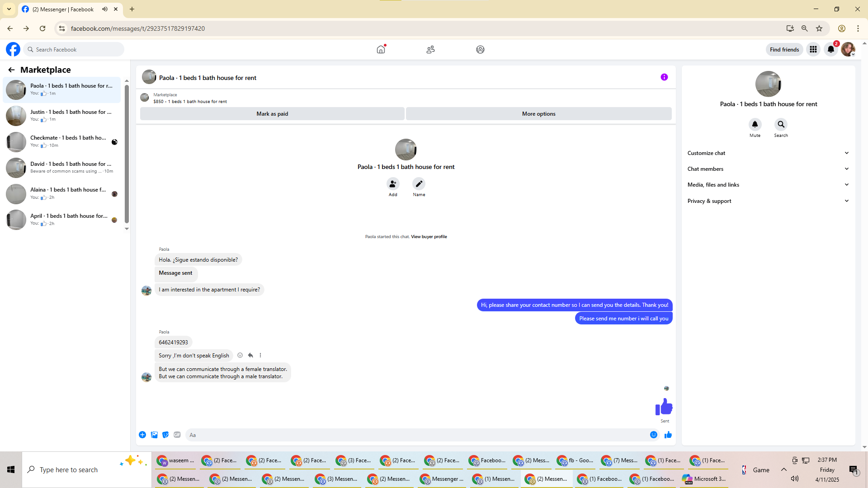Reply to the "Sorry" message
Viewport: 868px width, 488px height.
pyautogui.click(x=250, y=355)
